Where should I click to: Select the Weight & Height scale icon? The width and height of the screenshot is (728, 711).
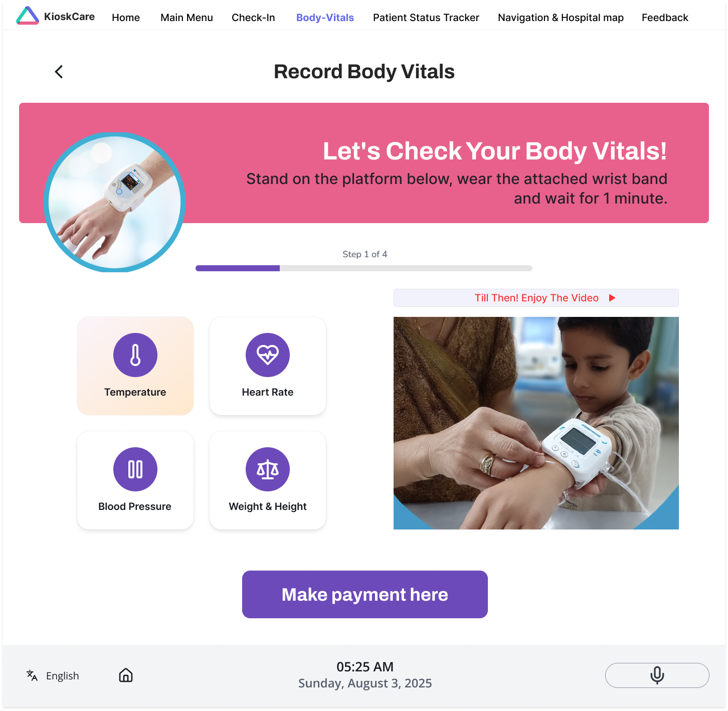[x=268, y=469]
